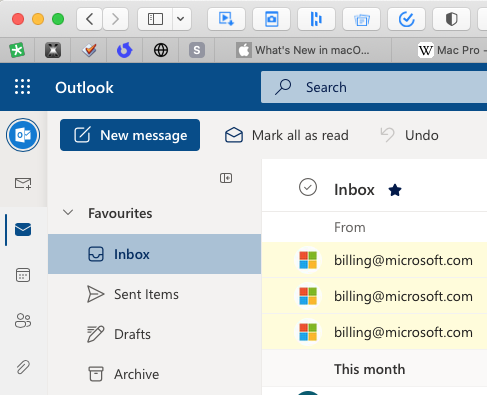Open the Outlook app launcher grid
This screenshot has height=395, width=487.
pyautogui.click(x=22, y=87)
